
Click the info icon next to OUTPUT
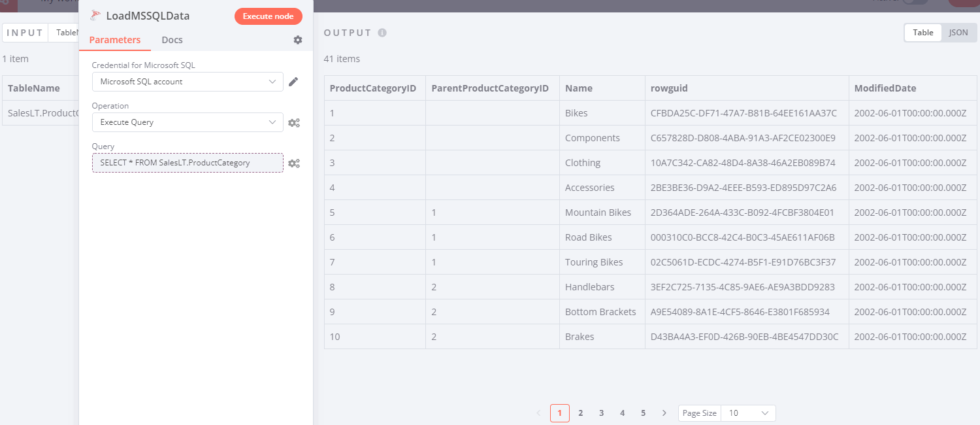point(382,32)
